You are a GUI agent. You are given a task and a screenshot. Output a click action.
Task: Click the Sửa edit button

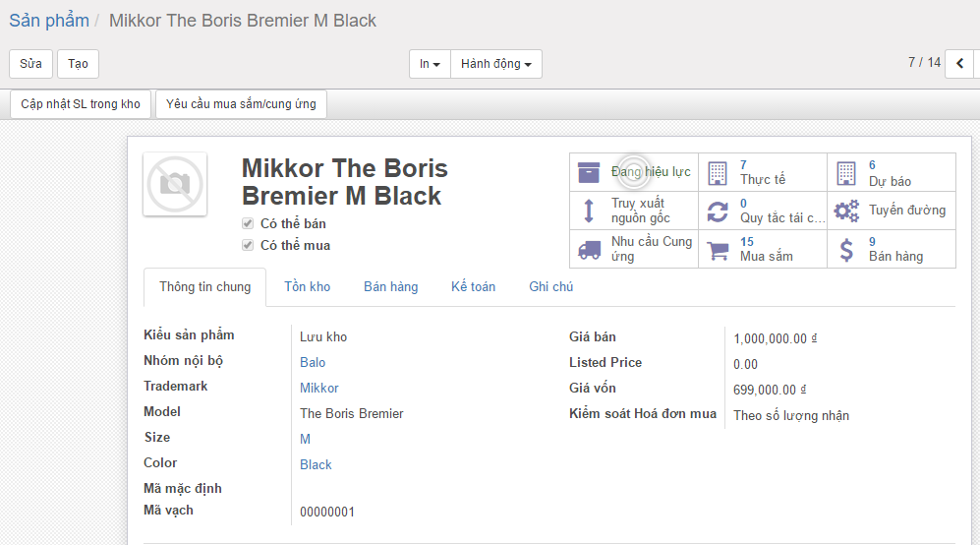tap(30, 64)
